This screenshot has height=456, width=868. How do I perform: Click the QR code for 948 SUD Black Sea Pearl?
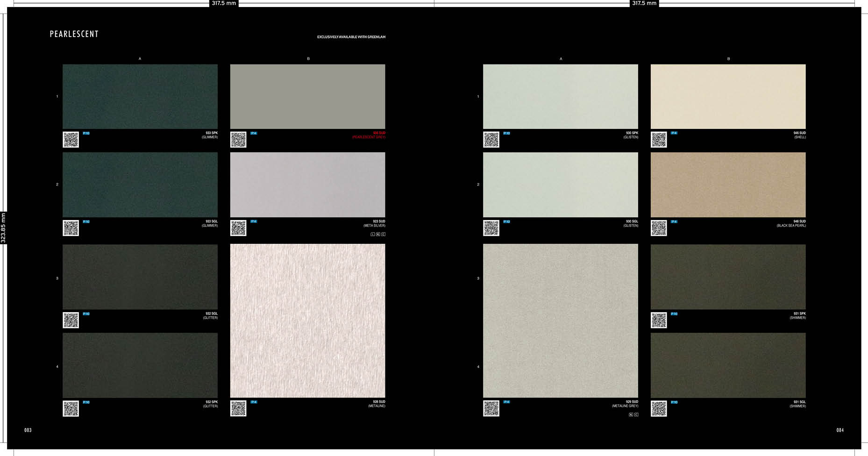(x=659, y=228)
